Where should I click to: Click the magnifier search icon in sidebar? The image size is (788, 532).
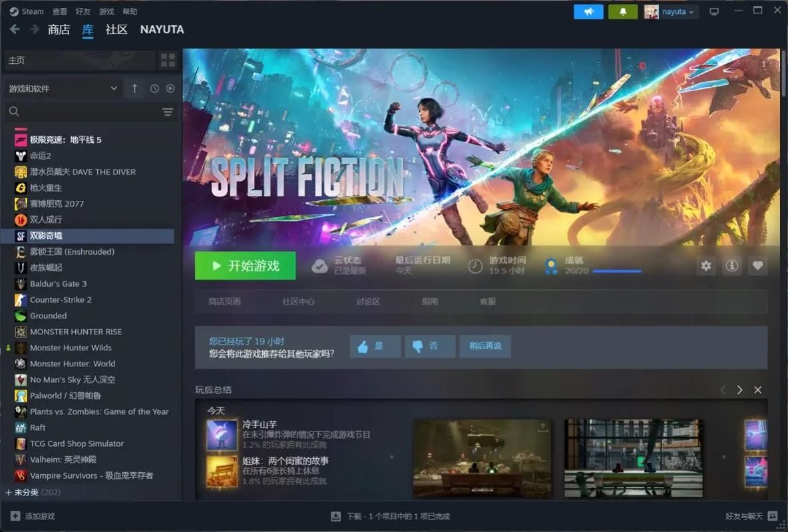tap(14, 112)
